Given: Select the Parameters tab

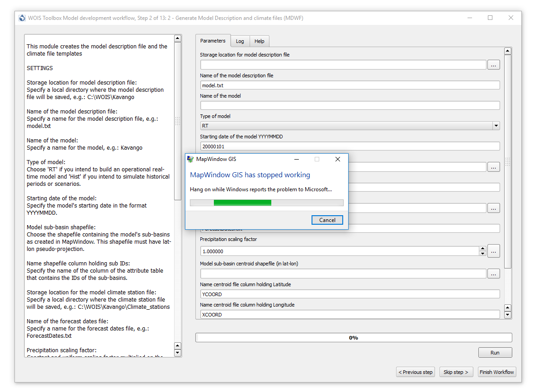Looking at the screenshot, I should point(213,40).
